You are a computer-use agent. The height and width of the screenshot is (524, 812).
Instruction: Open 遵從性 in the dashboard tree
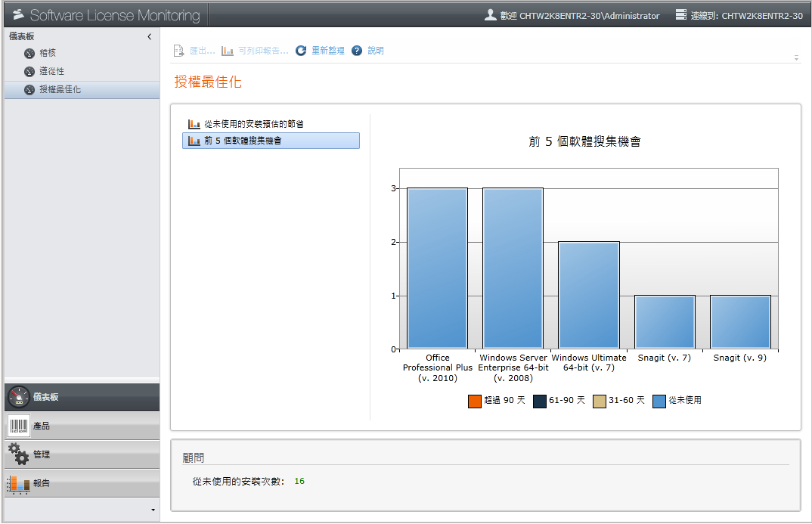tap(51, 71)
